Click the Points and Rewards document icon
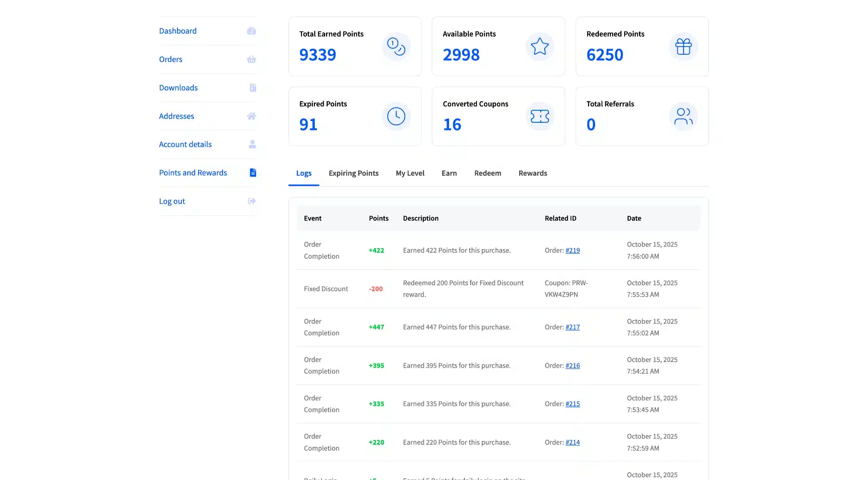 point(253,173)
